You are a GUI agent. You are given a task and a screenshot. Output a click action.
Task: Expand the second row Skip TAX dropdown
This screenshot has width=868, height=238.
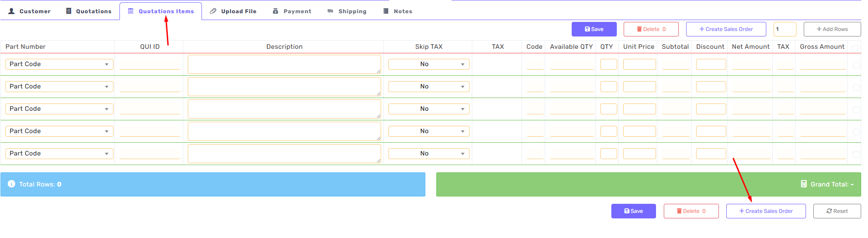pyautogui.click(x=429, y=87)
